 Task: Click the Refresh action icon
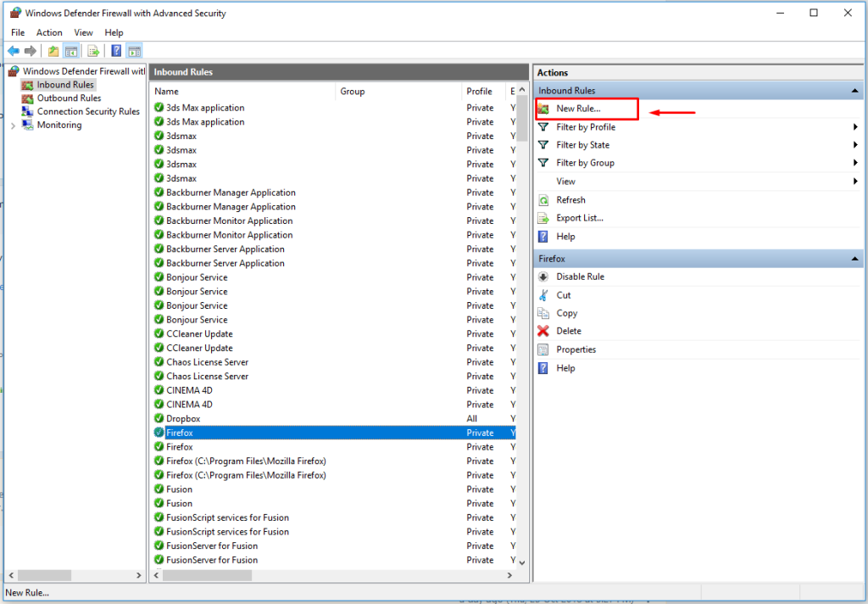pos(543,200)
